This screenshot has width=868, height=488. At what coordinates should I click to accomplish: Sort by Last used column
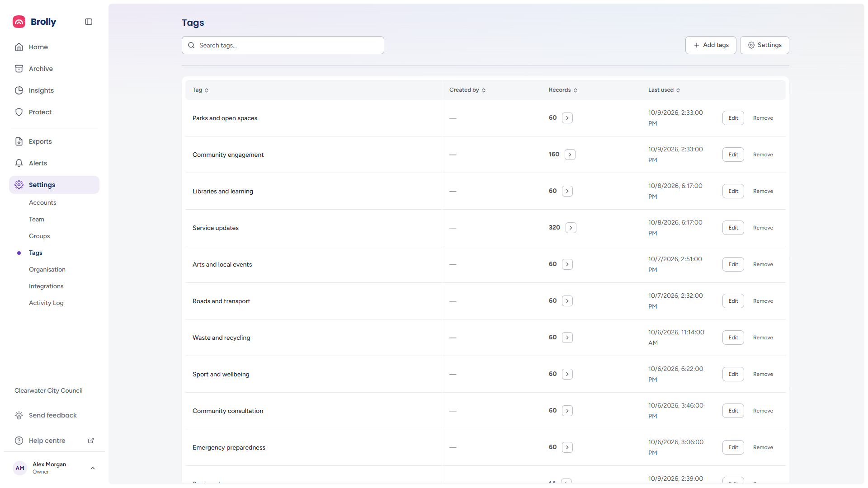click(x=664, y=90)
